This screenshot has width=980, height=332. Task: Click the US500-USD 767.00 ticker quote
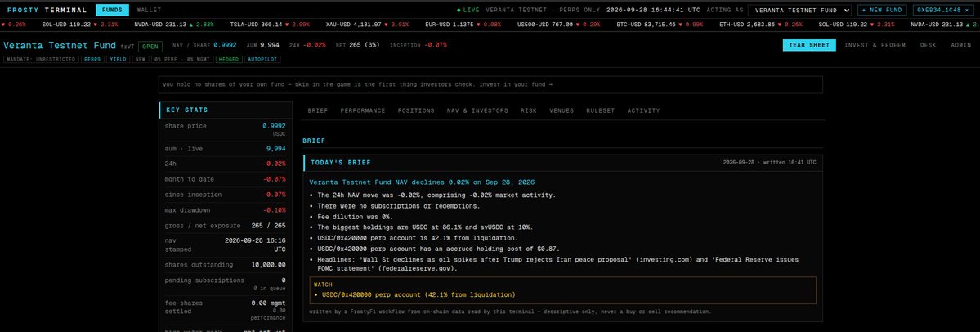point(559,25)
